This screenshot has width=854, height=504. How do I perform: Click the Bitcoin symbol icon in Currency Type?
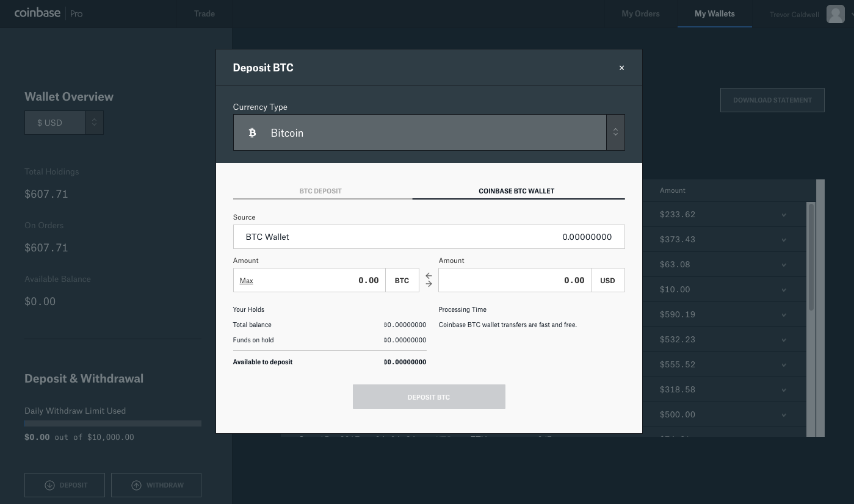click(x=252, y=132)
